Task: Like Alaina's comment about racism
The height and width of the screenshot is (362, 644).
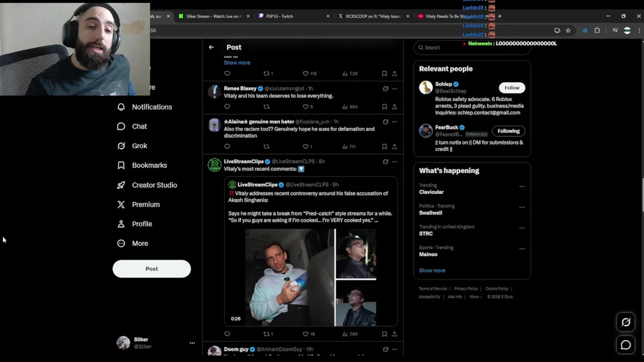Action: pos(307,147)
